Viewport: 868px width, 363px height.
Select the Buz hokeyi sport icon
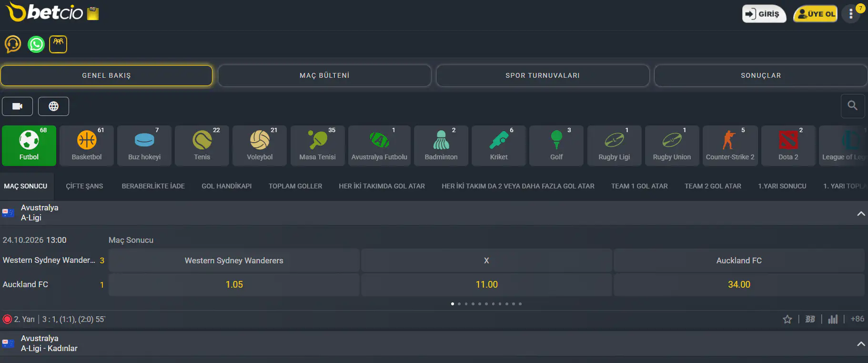[144, 145]
